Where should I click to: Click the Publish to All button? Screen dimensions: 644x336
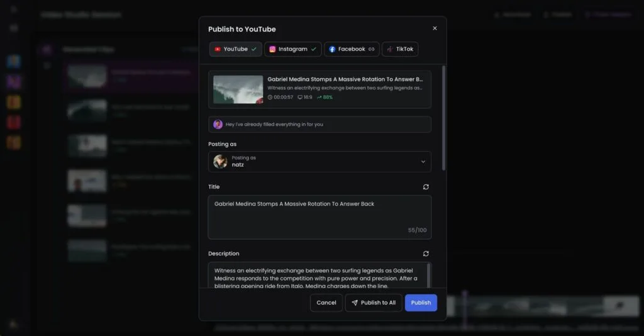click(374, 303)
